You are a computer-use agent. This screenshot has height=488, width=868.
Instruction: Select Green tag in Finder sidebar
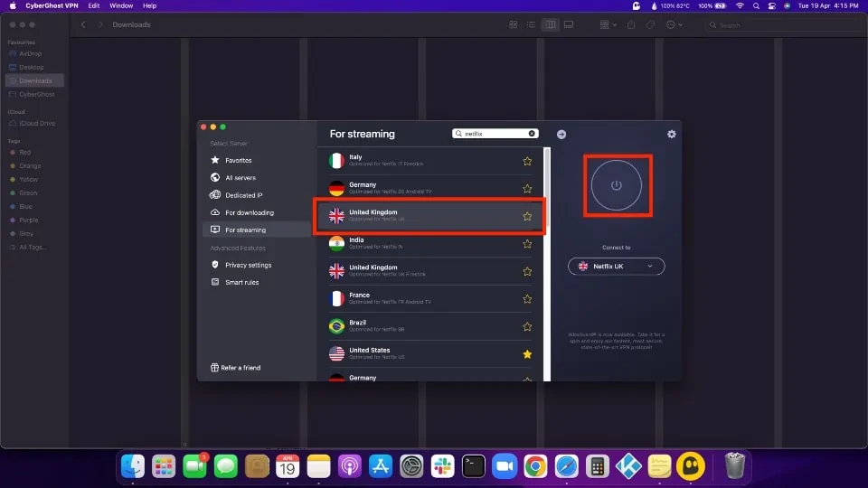click(x=28, y=192)
